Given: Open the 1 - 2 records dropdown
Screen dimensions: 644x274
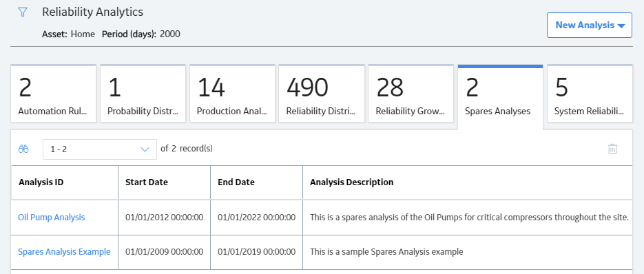Looking at the screenshot, I should (100, 149).
